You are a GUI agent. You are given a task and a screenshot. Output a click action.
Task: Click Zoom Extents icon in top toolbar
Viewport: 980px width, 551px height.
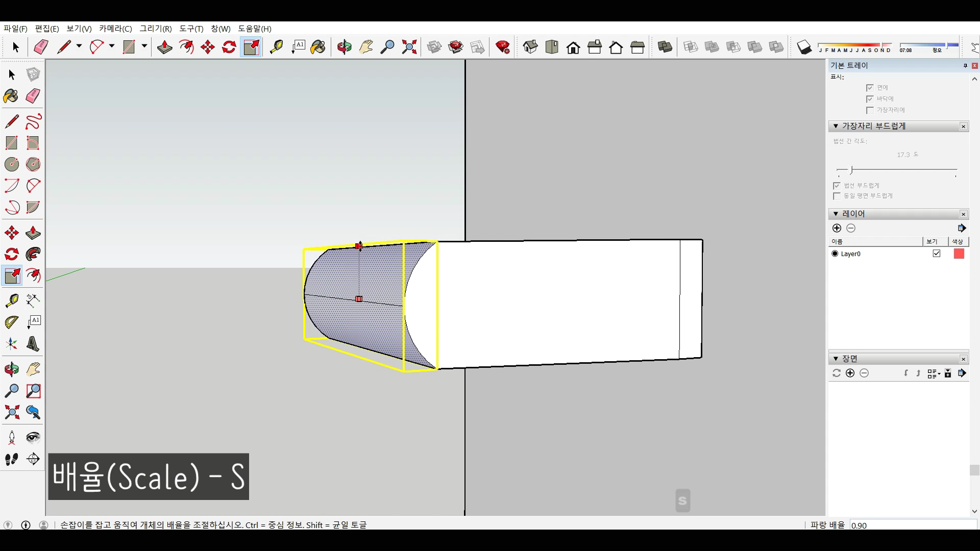409,47
